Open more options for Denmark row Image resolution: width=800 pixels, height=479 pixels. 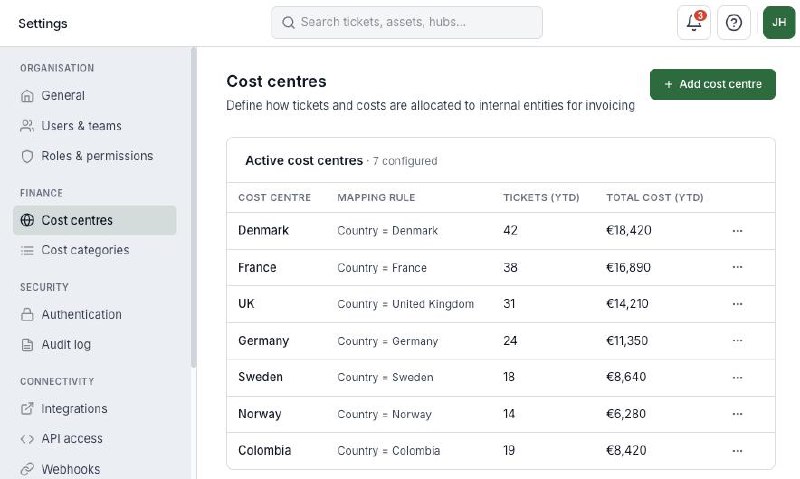pyautogui.click(x=738, y=231)
